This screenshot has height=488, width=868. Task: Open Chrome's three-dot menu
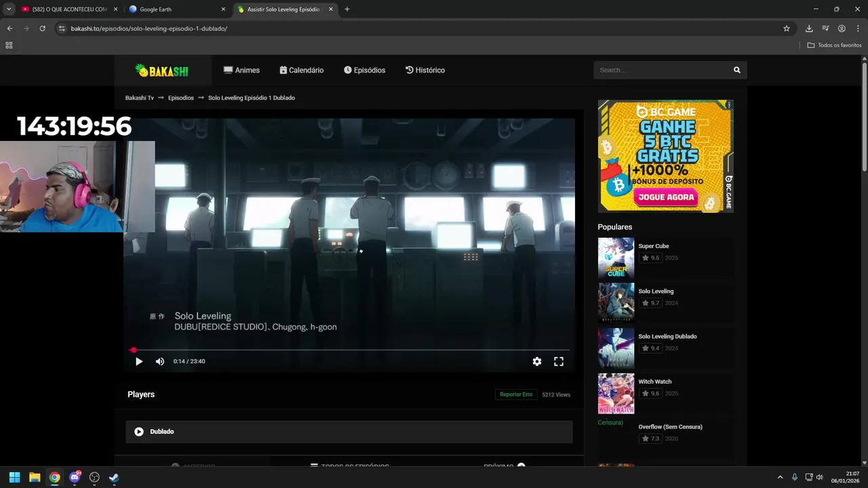(x=858, y=28)
